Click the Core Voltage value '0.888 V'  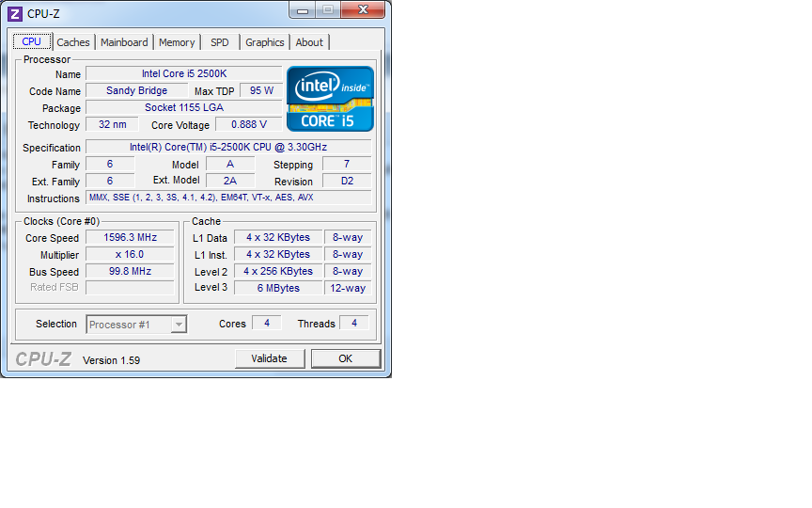click(249, 124)
